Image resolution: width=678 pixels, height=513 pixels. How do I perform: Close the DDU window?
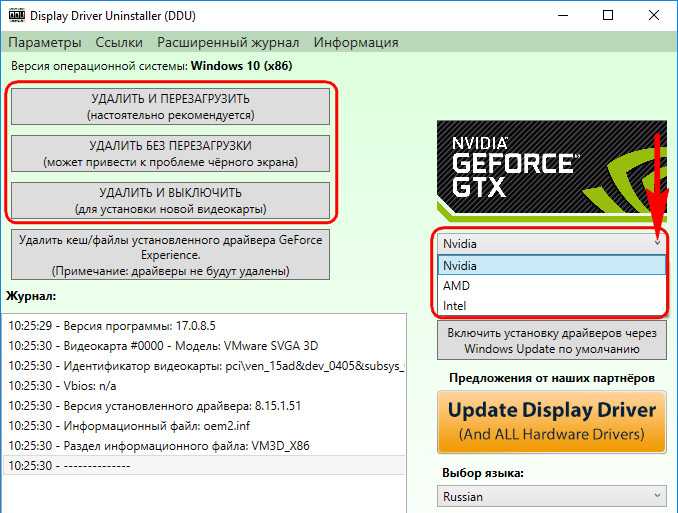pyautogui.click(x=654, y=15)
